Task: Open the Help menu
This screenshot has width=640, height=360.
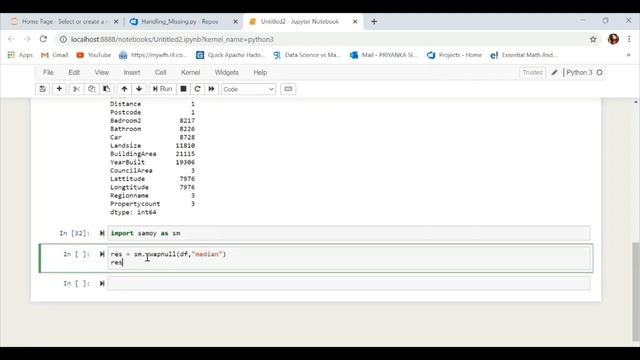Action: 260,72
